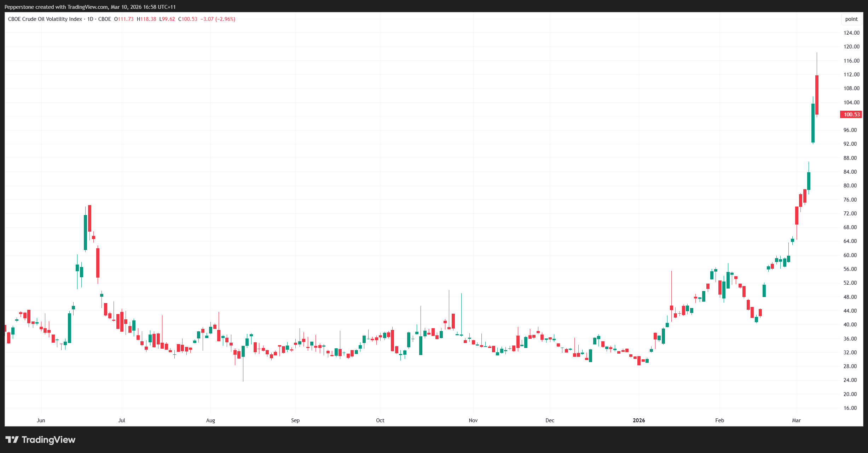Click the CBOE Crude Oil Volatility Index title
Viewport: 868px width, 453px height.
pyautogui.click(x=45, y=19)
